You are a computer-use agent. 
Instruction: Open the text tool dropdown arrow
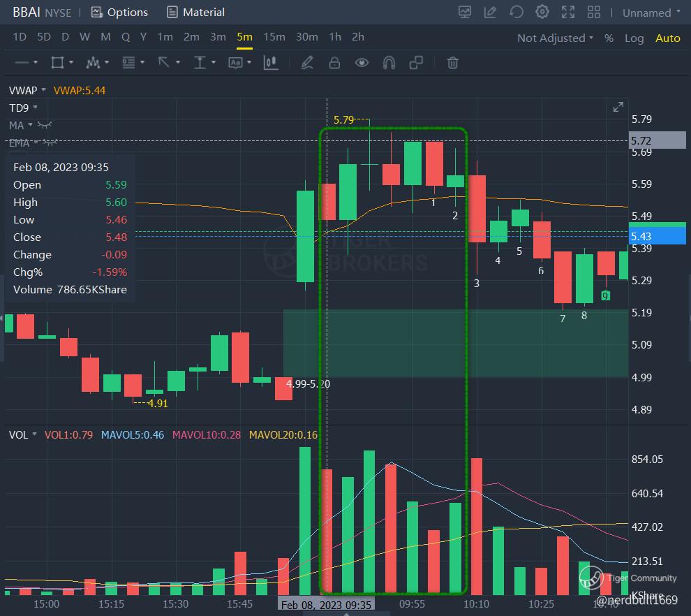[249, 63]
